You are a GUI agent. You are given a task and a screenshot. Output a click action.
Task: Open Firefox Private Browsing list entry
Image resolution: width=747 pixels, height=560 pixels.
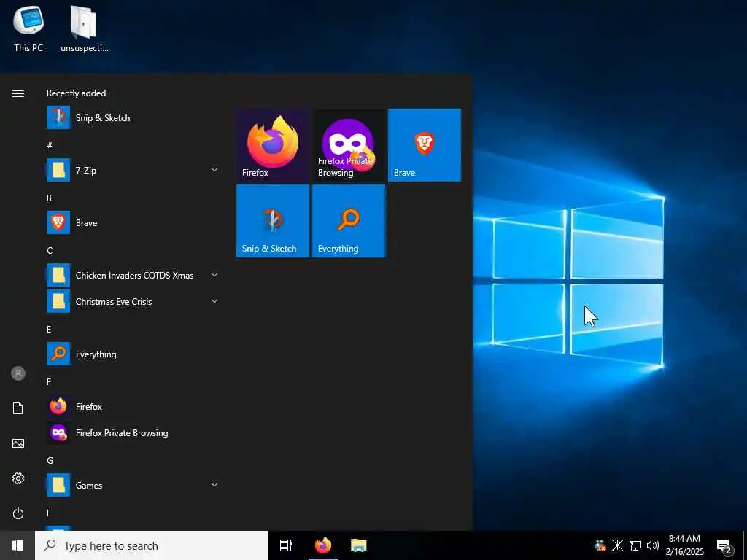[x=133, y=433]
